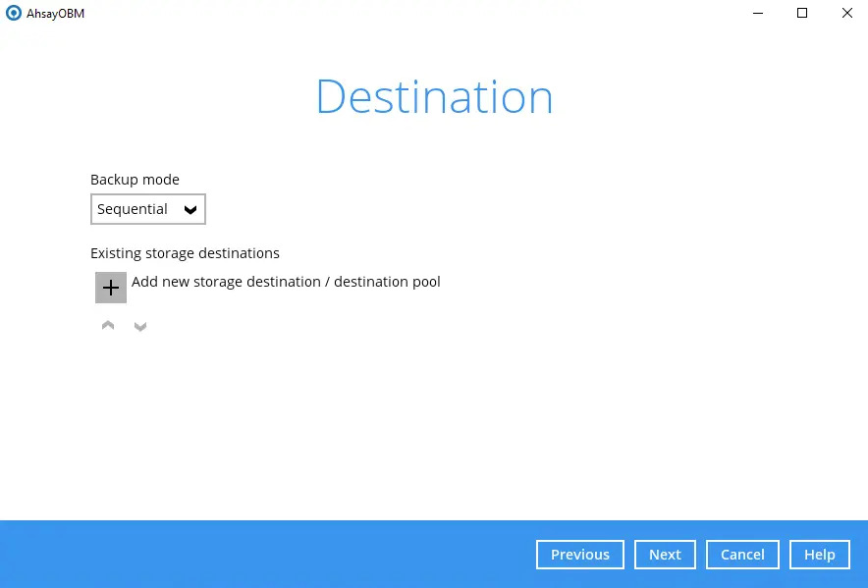
Task: Click the AhsayOBM window title text
Action: tap(55, 14)
